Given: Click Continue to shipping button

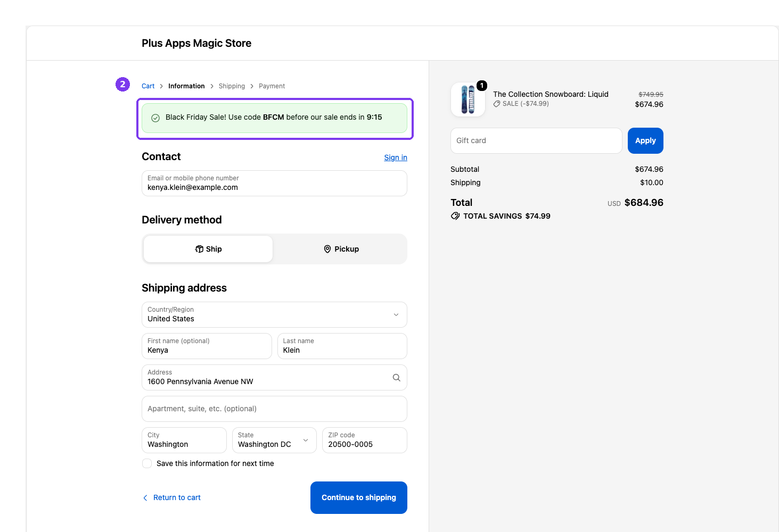Looking at the screenshot, I should click(x=359, y=497).
